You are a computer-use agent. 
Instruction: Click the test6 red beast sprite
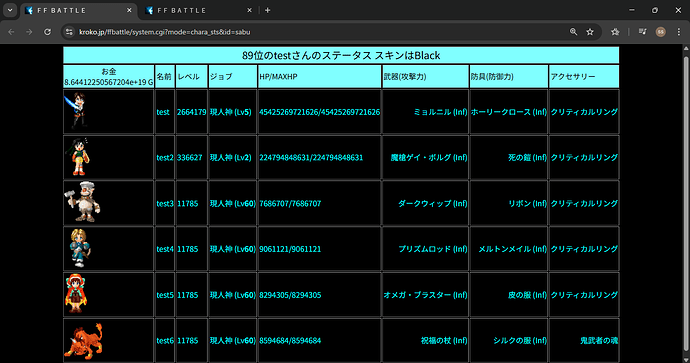83,341
